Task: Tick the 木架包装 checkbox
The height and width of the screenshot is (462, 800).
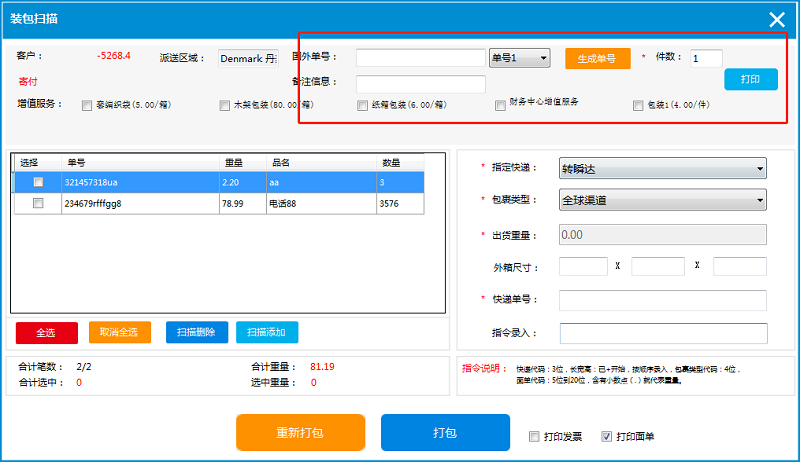Action: pyautogui.click(x=225, y=105)
